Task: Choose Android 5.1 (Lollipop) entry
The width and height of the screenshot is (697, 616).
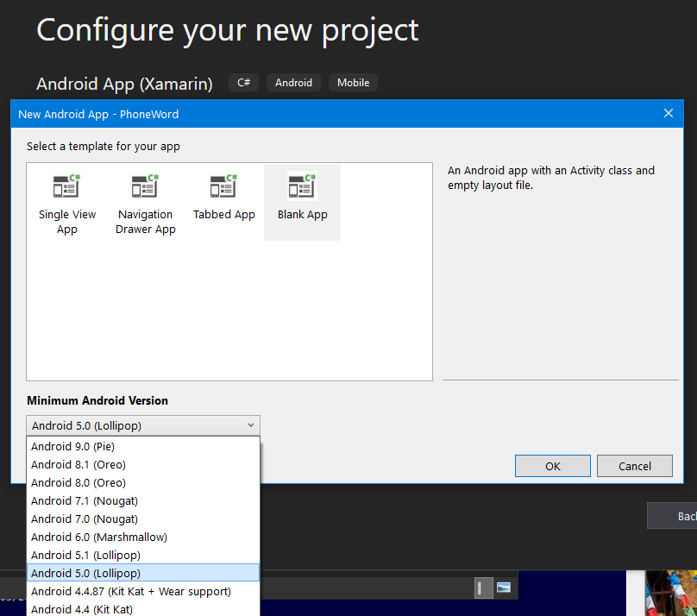Action: point(85,555)
